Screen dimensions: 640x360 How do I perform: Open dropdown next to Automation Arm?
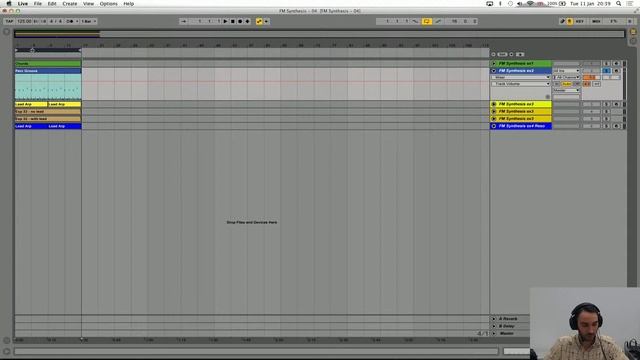click(267, 21)
